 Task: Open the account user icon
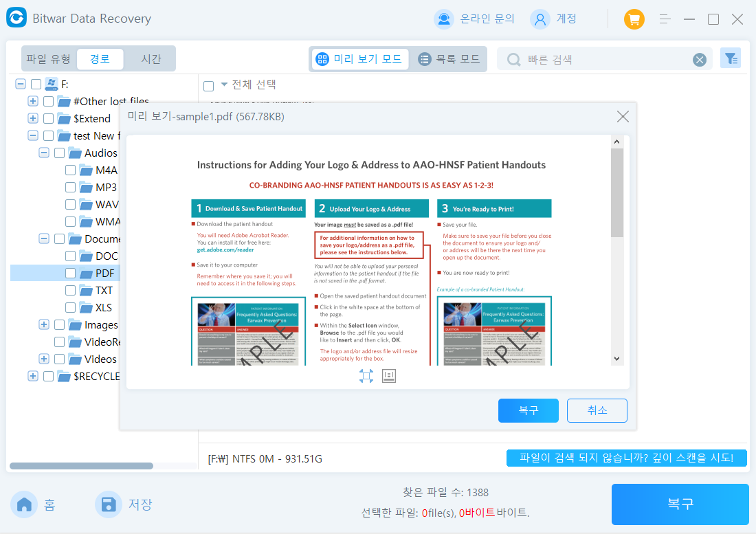pos(540,19)
